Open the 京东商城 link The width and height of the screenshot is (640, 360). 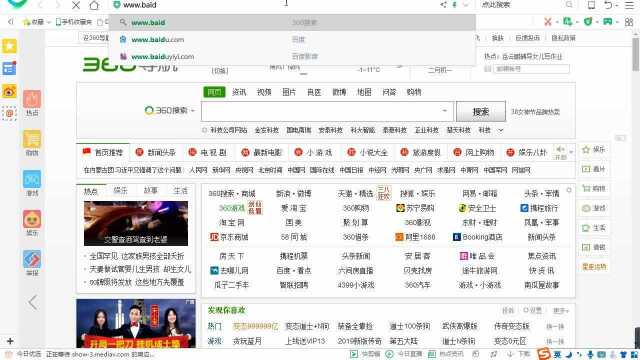(x=229, y=237)
